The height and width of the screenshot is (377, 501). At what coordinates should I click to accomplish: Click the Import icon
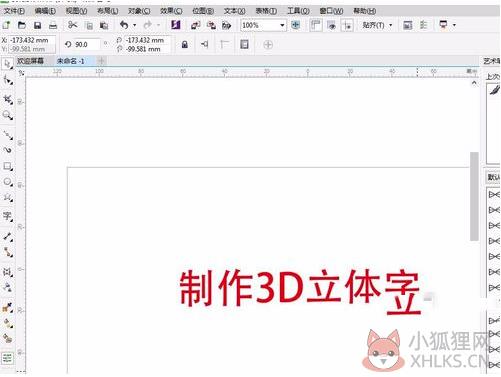(x=196, y=25)
